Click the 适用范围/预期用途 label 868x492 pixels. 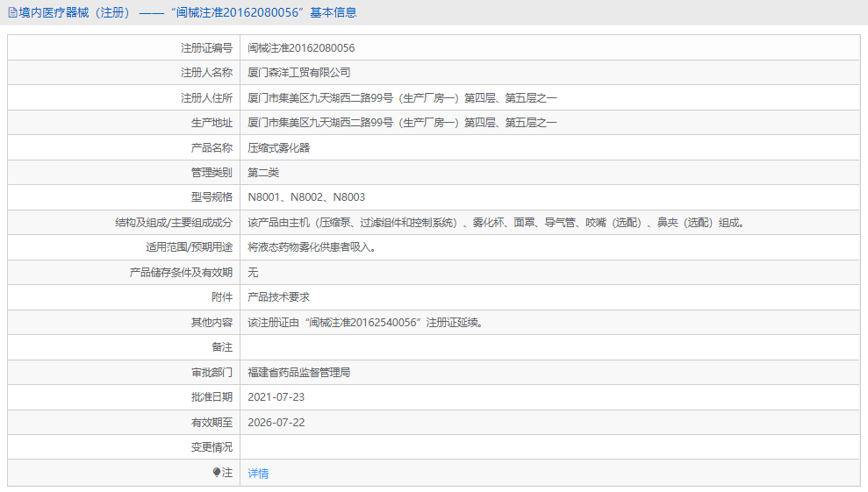(x=190, y=246)
